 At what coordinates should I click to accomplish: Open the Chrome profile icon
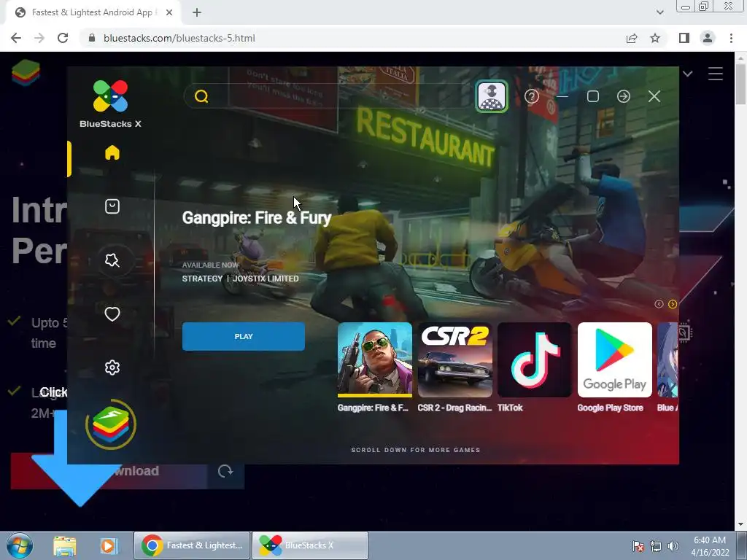point(708,38)
